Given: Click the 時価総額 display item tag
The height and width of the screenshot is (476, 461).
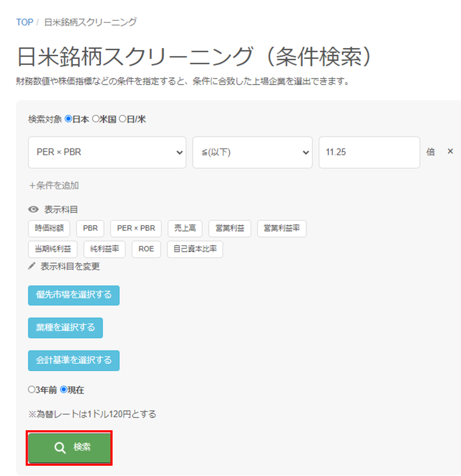Looking at the screenshot, I should [x=49, y=228].
